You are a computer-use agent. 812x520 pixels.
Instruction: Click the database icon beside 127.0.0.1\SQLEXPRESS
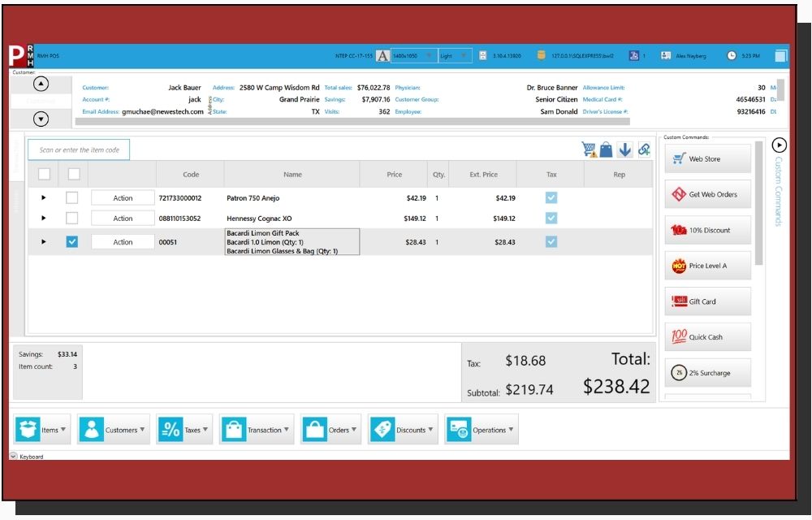[541, 55]
